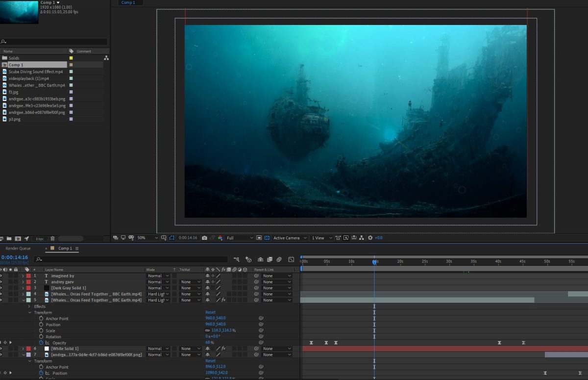588x380 pixels.
Task: Click the 8 bpc color depth button
Action: point(40,239)
